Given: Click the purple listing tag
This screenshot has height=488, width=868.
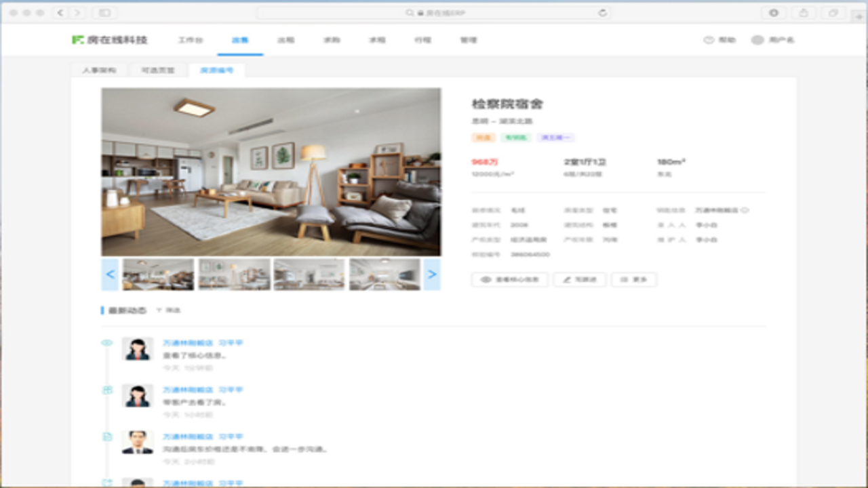Looking at the screenshot, I should (556, 138).
